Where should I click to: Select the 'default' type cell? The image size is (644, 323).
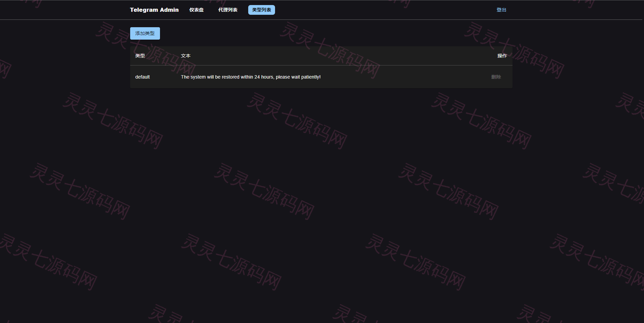[x=143, y=77]
